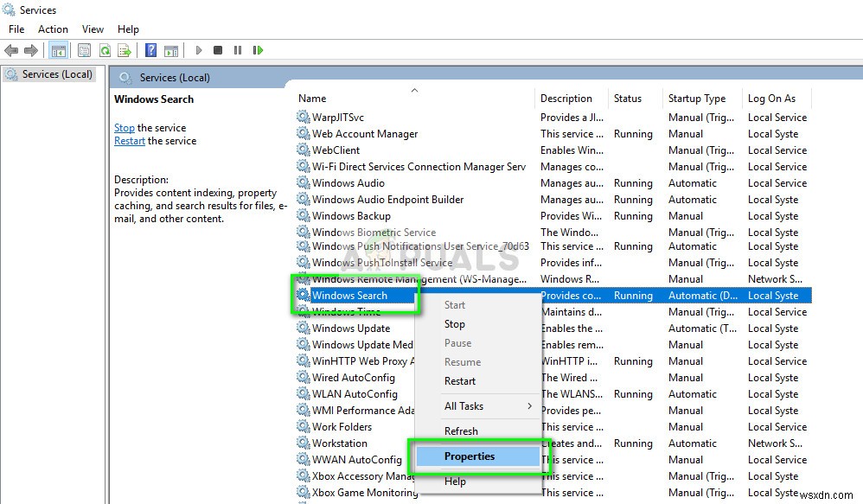Click the toolbar Properties sheet icon
863x504 pixels.
coord(84,51)
